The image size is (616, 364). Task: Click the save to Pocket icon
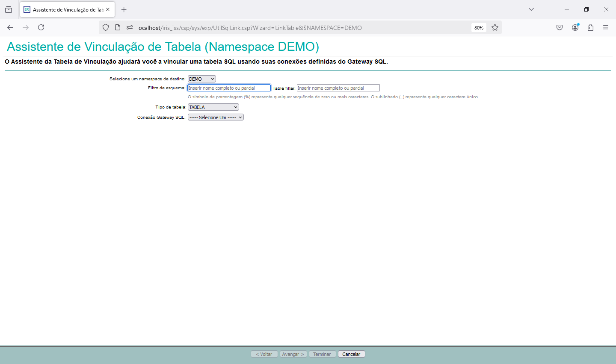click(x=560, y=27)
